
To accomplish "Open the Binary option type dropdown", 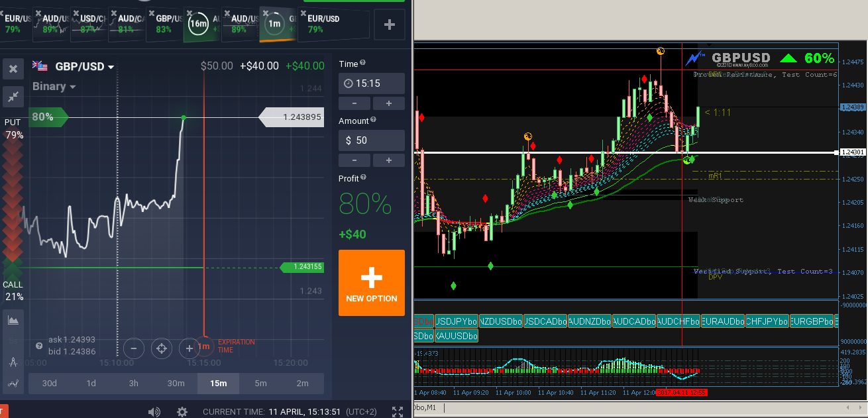I will 54,86.
